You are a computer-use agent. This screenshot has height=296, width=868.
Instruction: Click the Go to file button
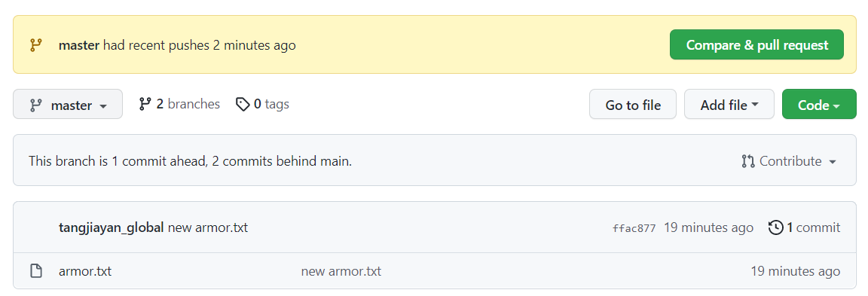[x=633, y=104]
